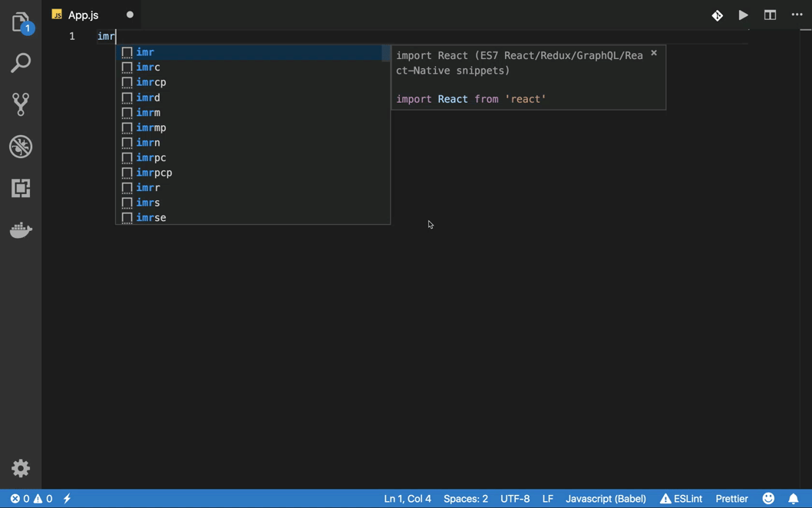Image resolution: width=812 pixels, height=508 pixels.
Task: Open the Docker view icon
Action: tap(21, 229)
